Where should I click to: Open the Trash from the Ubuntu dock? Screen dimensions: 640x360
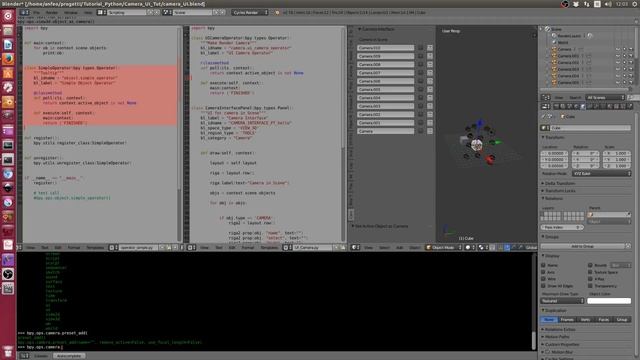tap(8, 351)
